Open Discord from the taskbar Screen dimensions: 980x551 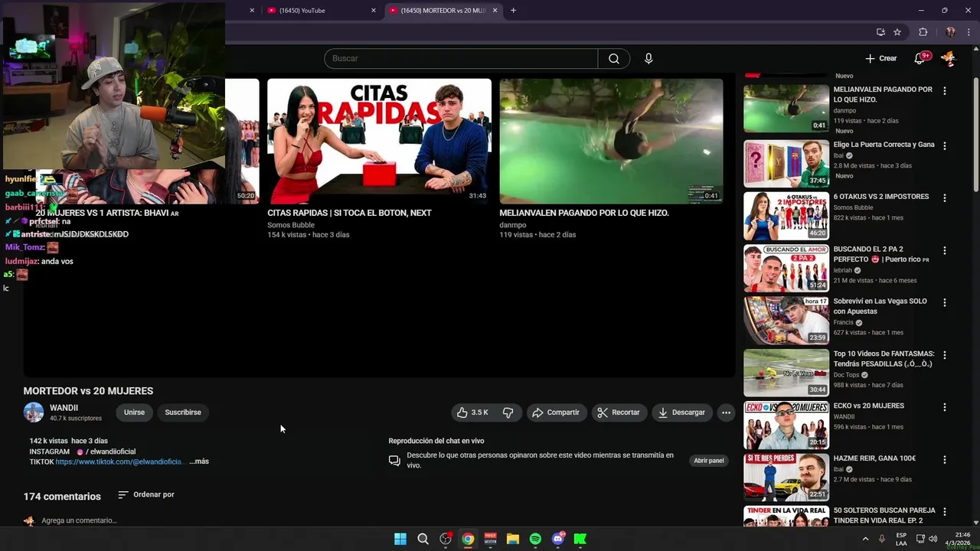(558, 539)
